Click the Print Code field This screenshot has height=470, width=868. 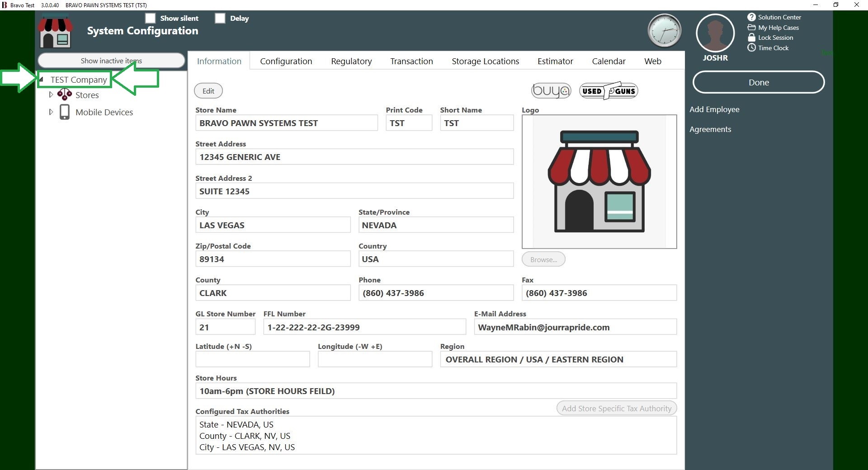tap(409, 123)
